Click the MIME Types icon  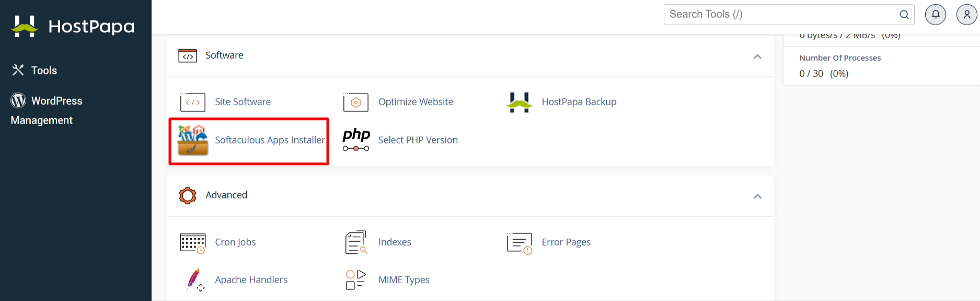coord(356,280)
